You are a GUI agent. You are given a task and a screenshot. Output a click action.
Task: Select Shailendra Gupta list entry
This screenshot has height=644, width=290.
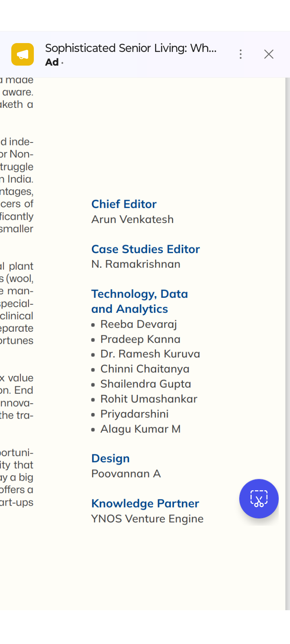coord(145,384)
